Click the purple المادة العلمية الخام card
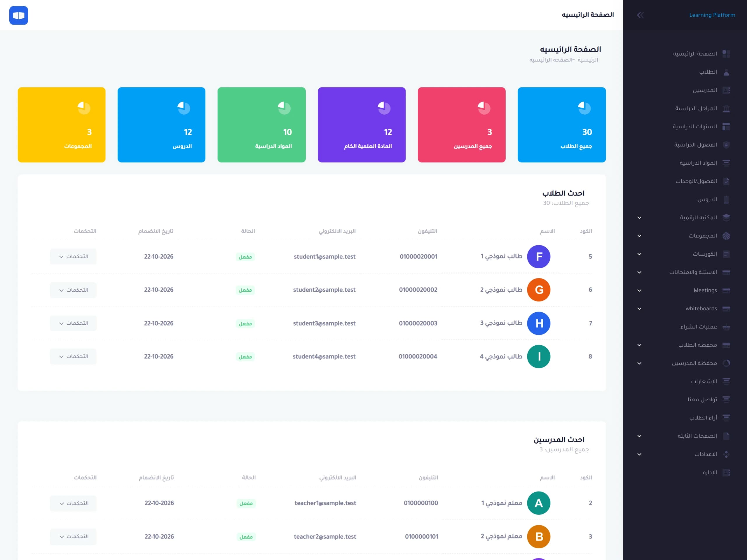 (x=362, y=125)
